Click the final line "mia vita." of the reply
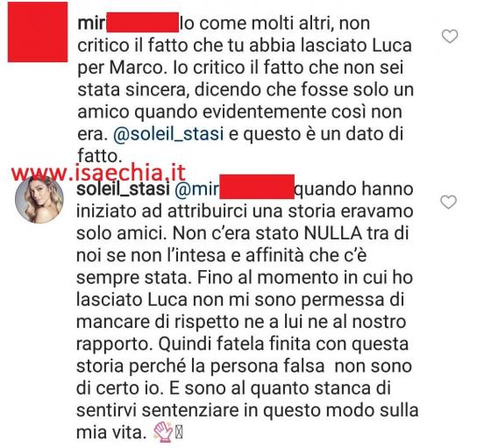Image resolution: width=491 pixels, height=448 pixels. [x=111, y=433]
